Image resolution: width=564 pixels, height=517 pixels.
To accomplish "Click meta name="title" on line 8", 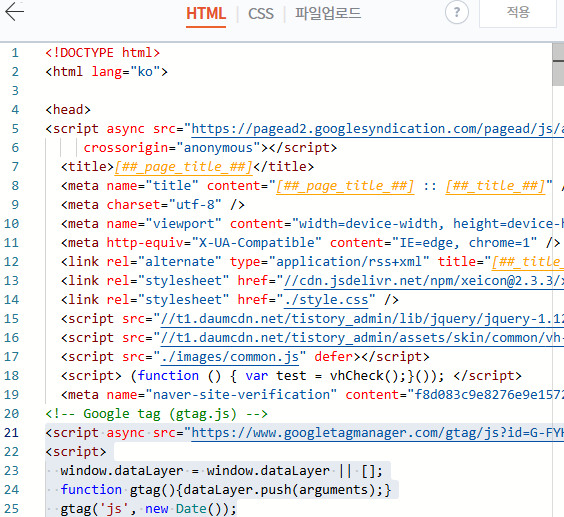I will coord(129,186).
